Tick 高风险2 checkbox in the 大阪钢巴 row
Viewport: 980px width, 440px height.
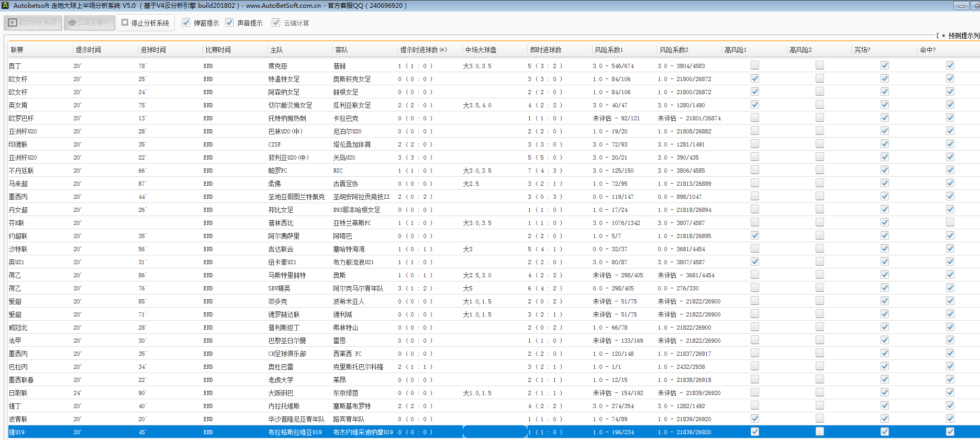pyautogui.click(x=819, y=392)
